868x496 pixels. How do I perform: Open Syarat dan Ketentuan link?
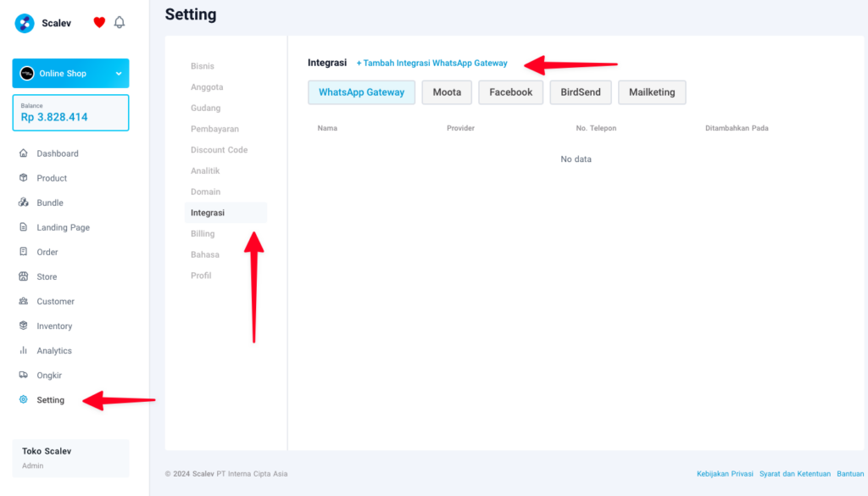tap(795, 474)
